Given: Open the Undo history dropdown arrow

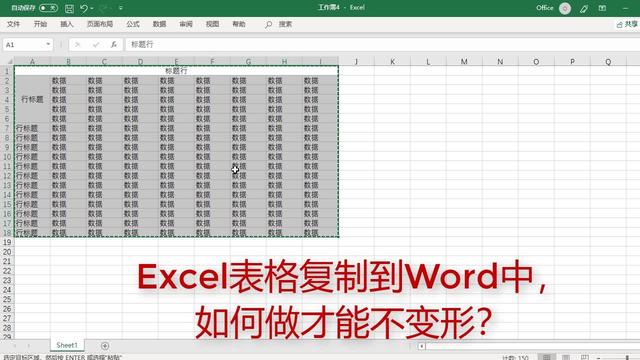Looking at the screenshot, I should click(92, 8).
